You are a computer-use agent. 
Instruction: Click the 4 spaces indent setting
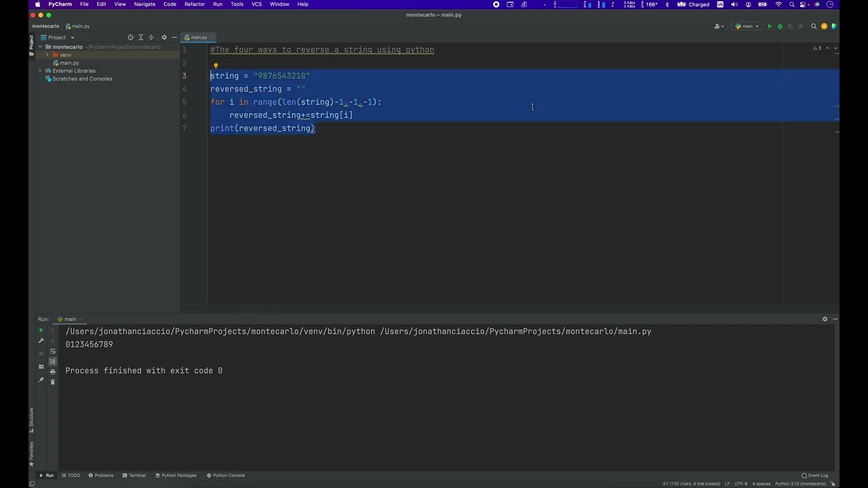coord(762,484)
